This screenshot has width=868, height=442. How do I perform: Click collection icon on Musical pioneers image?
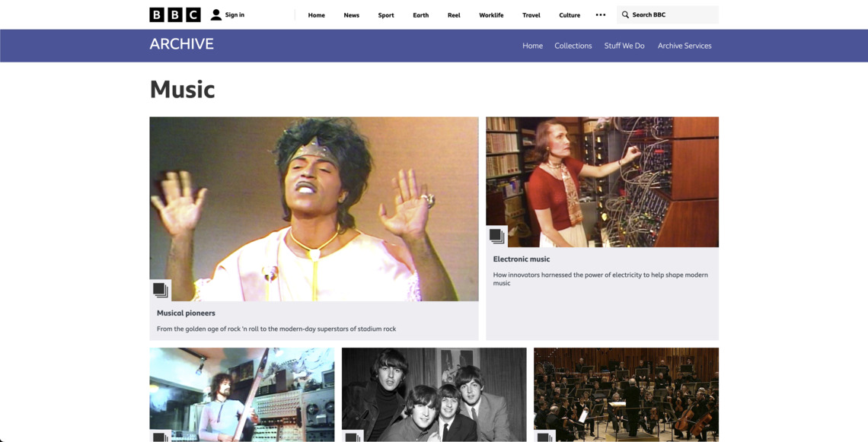(x=160, y=290)
